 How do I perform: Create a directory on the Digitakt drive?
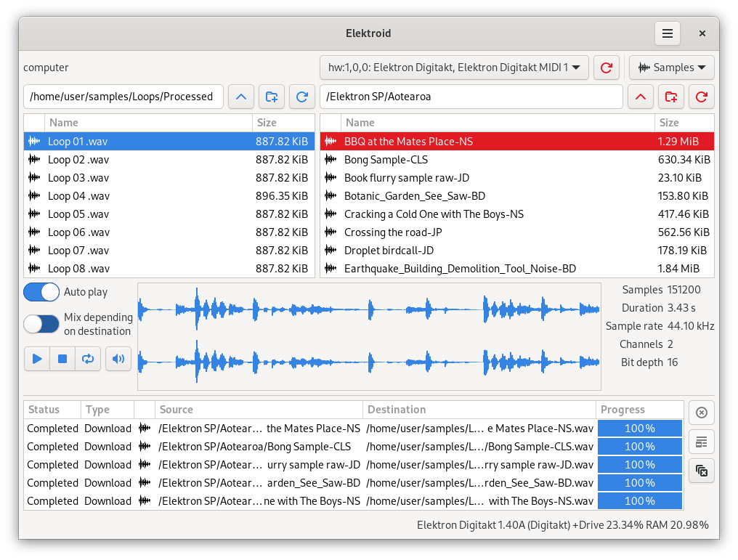pos(670,96)
